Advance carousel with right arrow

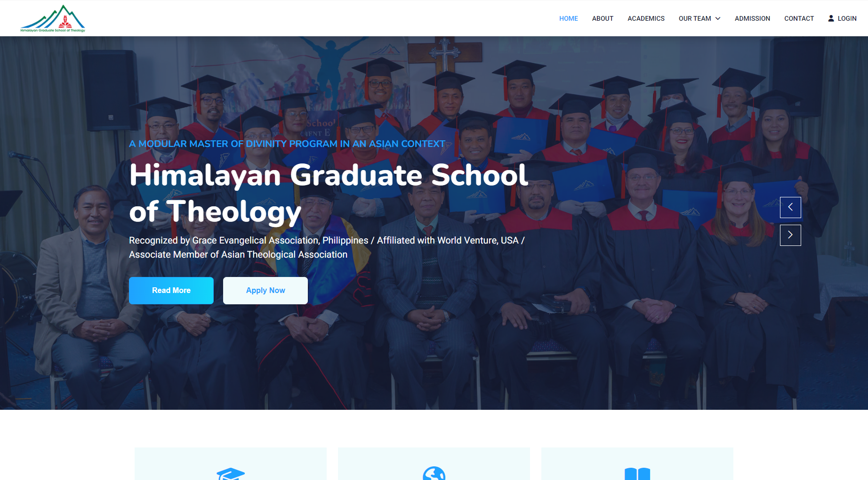tap(790, 235)
